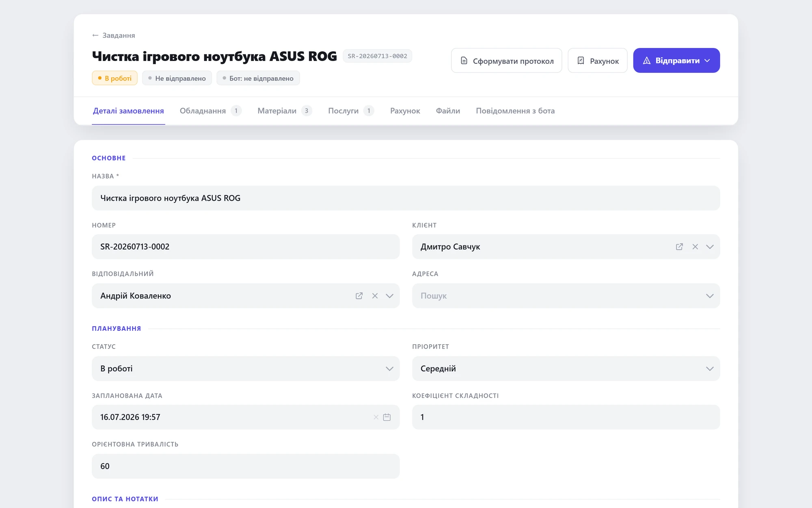This screenshot has height=508, width=812.
Task: Expand the Відправити dropdown button
Action: (676, 61)
